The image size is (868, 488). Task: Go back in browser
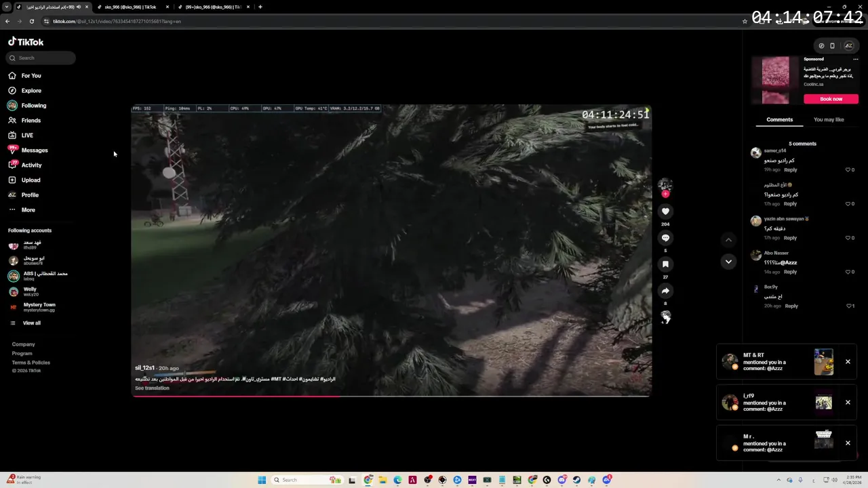tap(7, 22)
